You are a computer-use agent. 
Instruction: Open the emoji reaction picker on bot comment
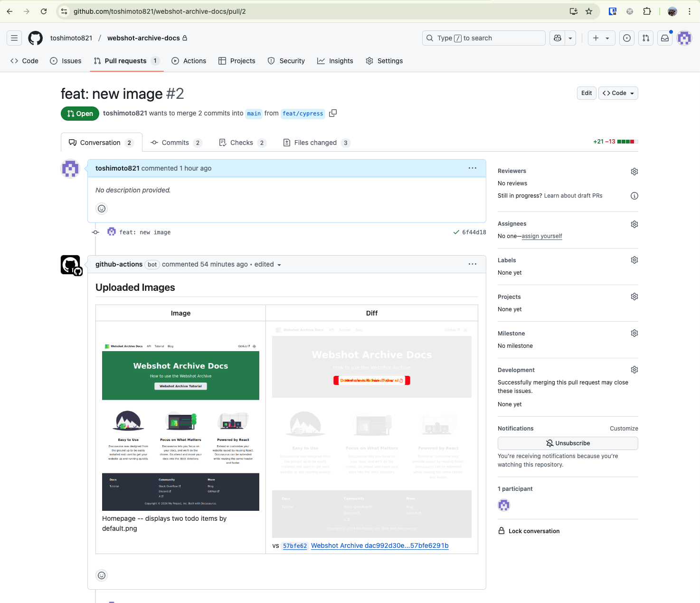point(101,575)
